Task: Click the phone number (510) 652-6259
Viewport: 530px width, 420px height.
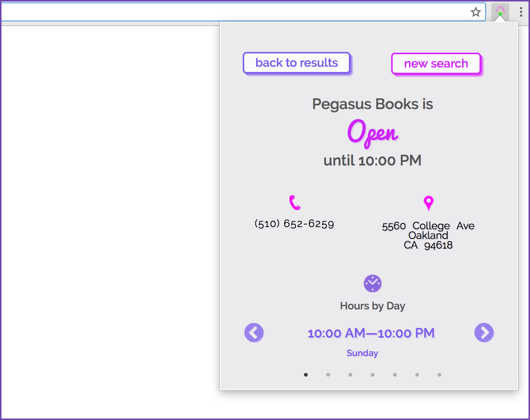Action: [294, 224]
